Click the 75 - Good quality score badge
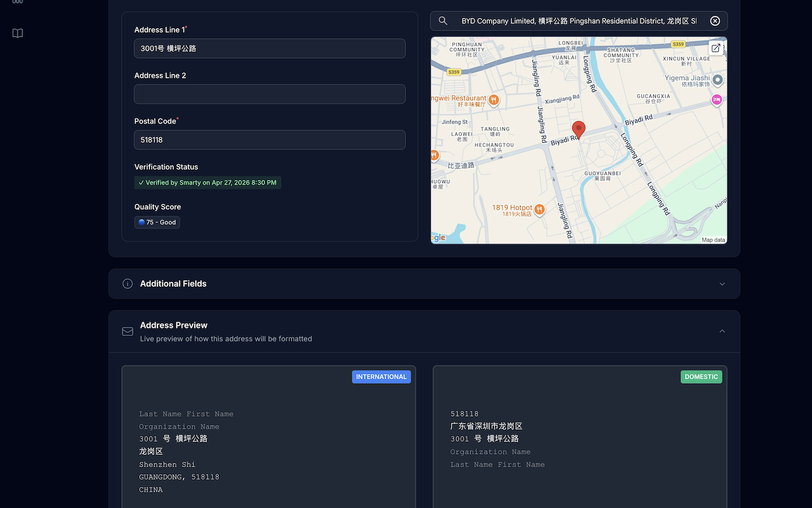Screen dimensions: 812x508 click(x=157, y=222)
